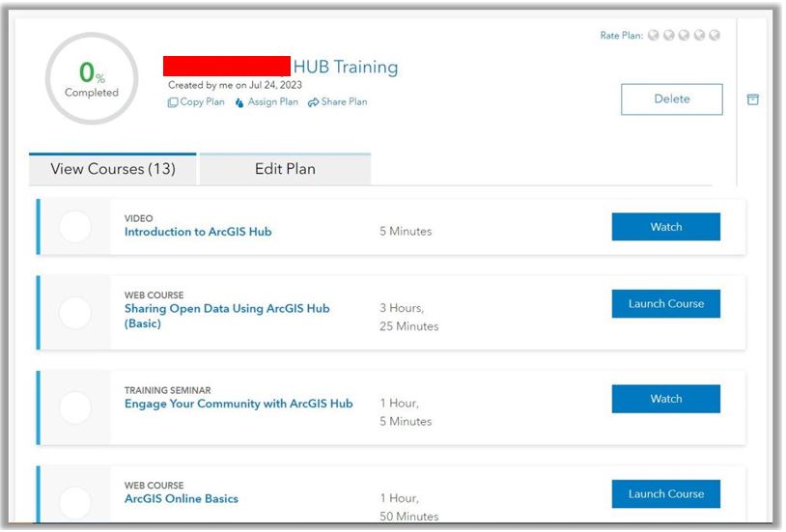The height and width of the screenshot is (532, 786).
Task: Open the Engage Your Community with ArcGIS Hub link
Action: coord(239,404)
